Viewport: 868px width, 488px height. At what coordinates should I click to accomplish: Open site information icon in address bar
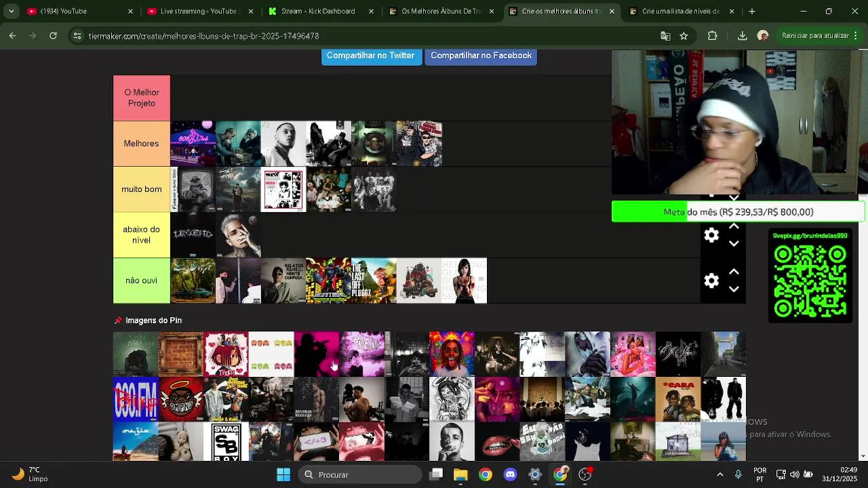[77, 36]
